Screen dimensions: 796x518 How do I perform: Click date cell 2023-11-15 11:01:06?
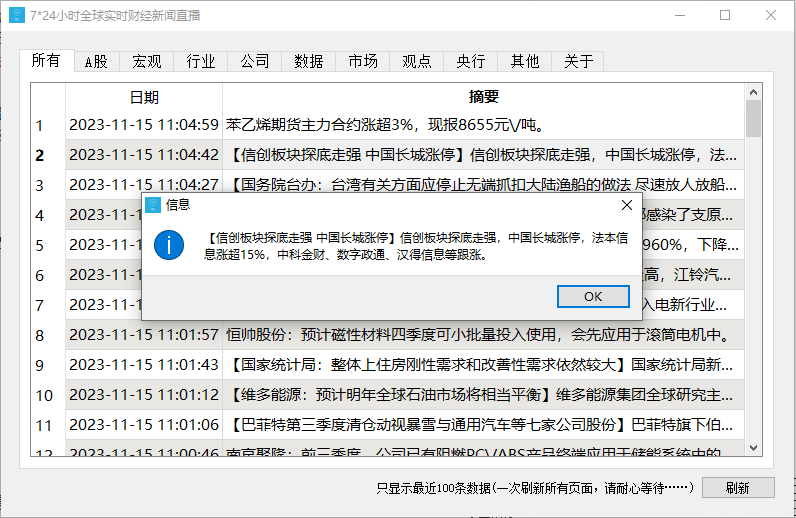click(144, 425)
